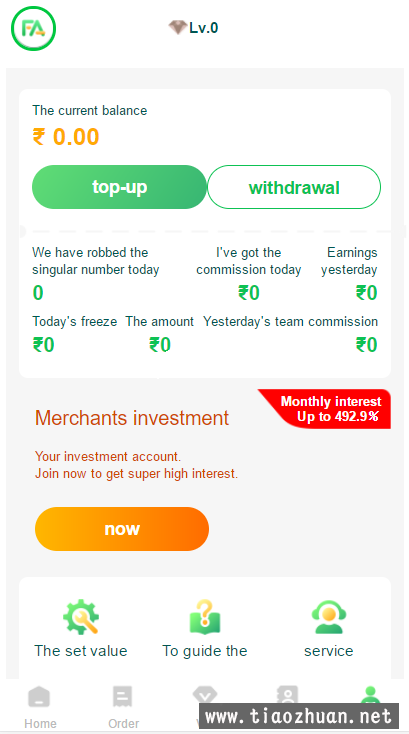409x734 pixels.
Task: Tap the current balance amount ₹ 0.00
Action: 66,137
